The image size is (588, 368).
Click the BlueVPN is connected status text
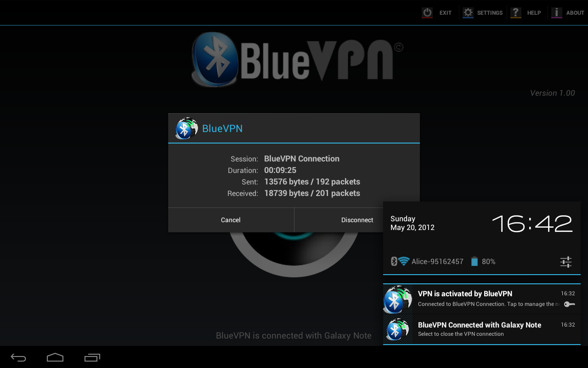pos(294,336)
